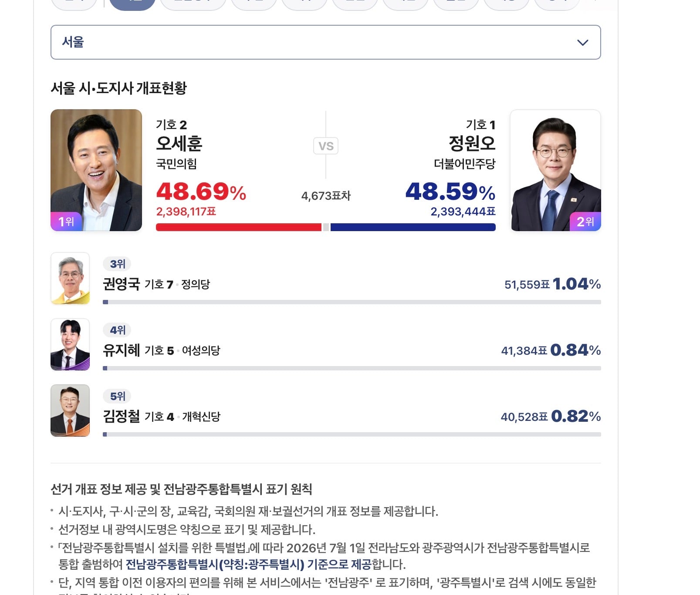
Task: Click the 전남광주통합특별시 기준으로 제공 link text
Action: [248, 565]
